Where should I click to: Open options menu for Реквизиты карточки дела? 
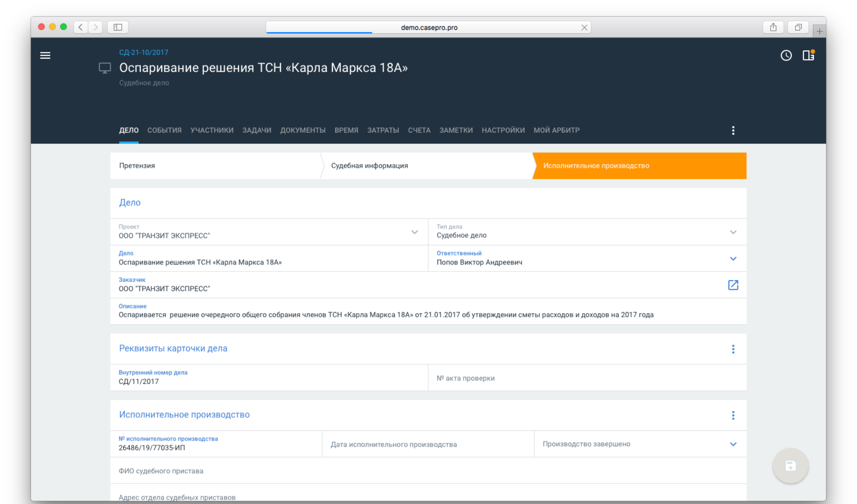(733, 349)
